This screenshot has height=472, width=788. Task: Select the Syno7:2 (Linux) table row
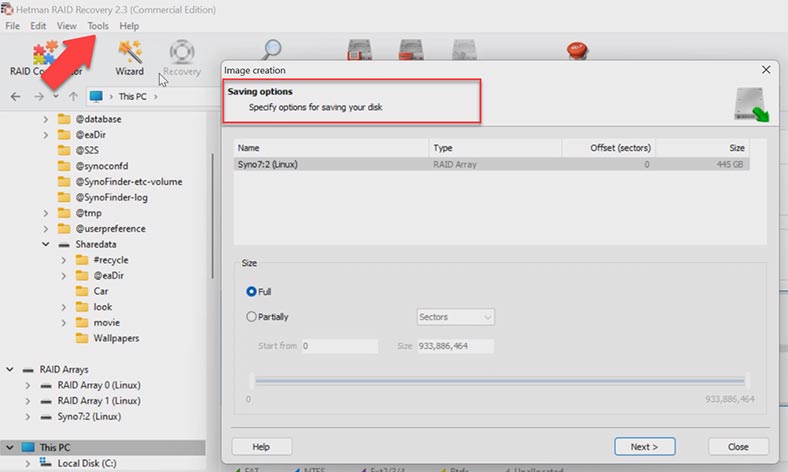(x=491, y=164)
